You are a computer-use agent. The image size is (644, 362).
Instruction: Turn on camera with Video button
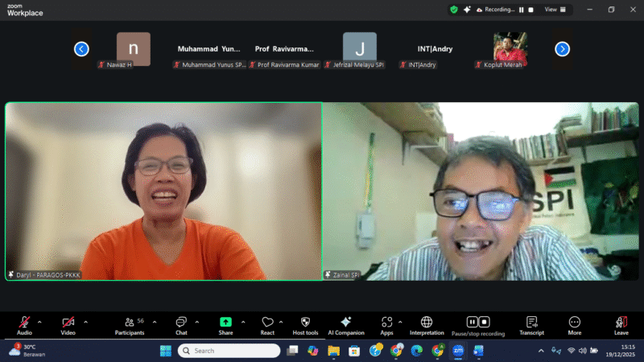(68, 323)
